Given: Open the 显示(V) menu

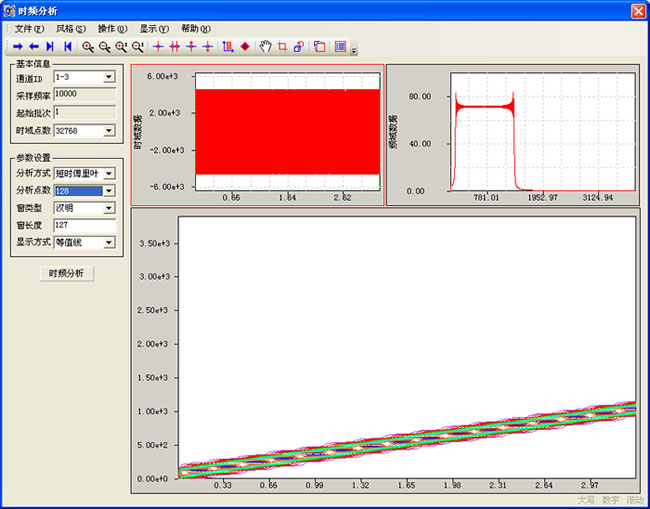Looking at the screenshot, I should pyautogui.click(x=154, y=28).
